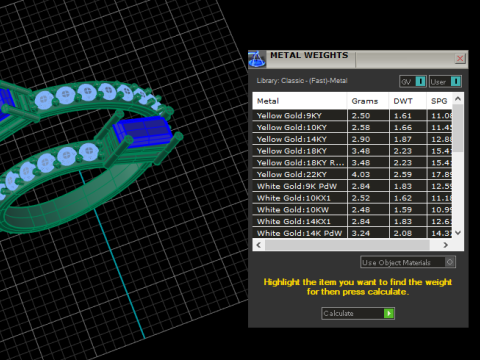480x360 pixels.
Task: Click the DWT column header
Action: (x=408, y=101)
